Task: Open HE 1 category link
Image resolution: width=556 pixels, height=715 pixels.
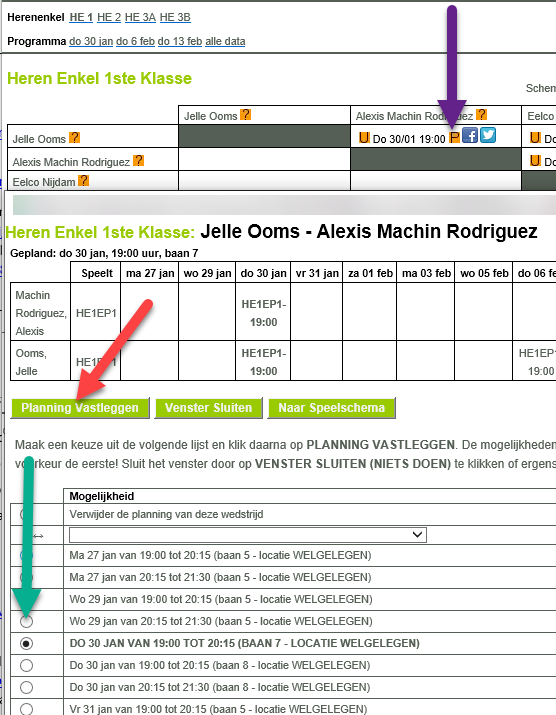Action: pyautogui.click(x=81, y=17)
